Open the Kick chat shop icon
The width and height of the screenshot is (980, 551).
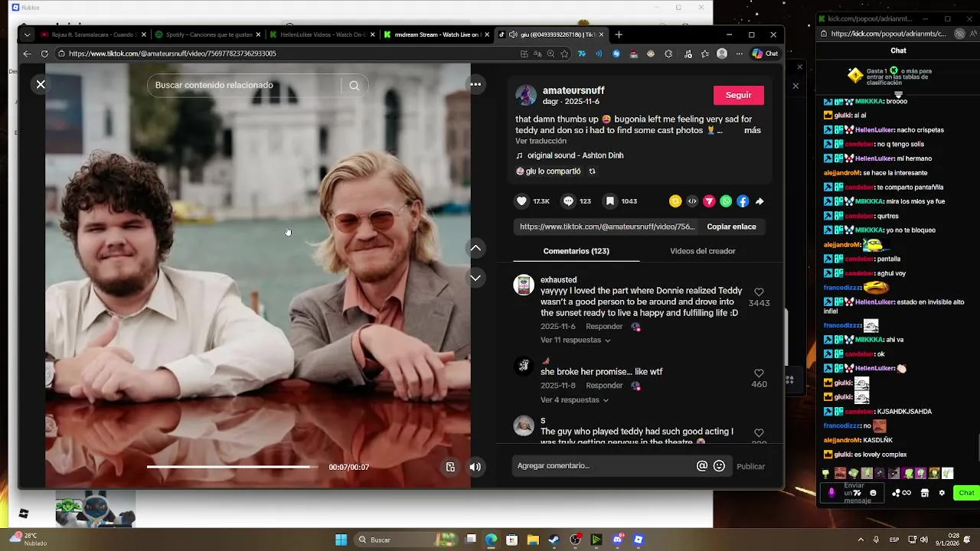click(924, 493)
